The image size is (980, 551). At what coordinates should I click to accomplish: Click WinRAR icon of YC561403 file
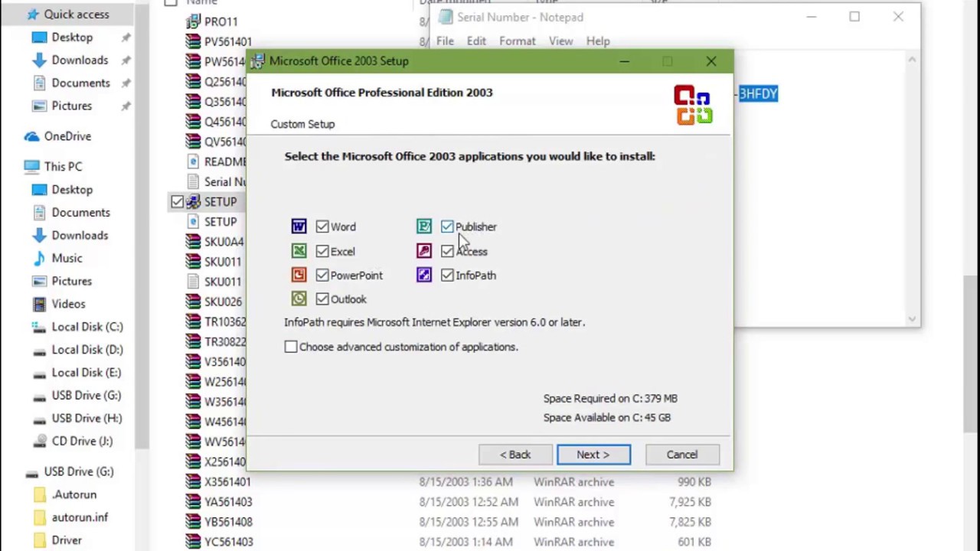coord(193,541)
